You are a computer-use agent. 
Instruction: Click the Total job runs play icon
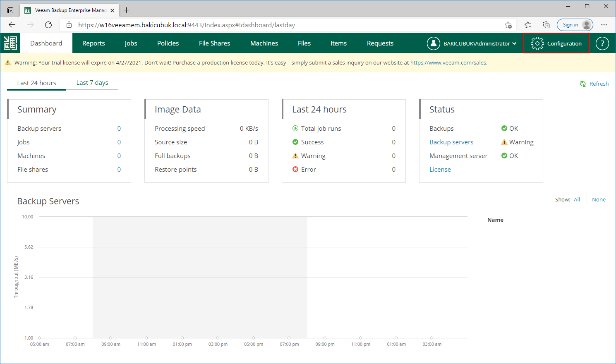coord(295,128)
